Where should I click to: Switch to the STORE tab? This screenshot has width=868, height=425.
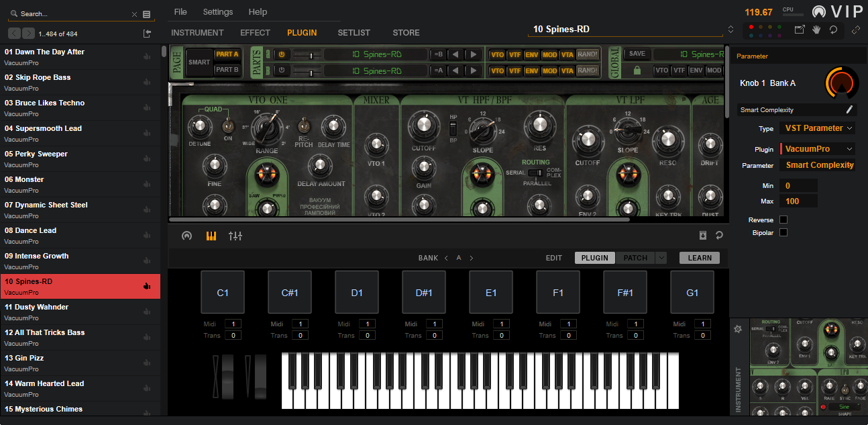[406, 33]
